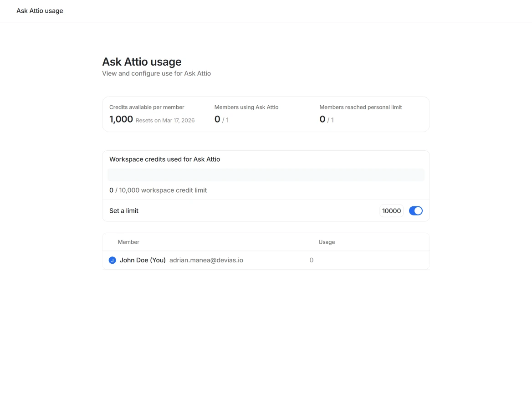Viewport: 532px width, 399px height.
Task: Click the Credits available per member label
Action: tap(147, 107)
